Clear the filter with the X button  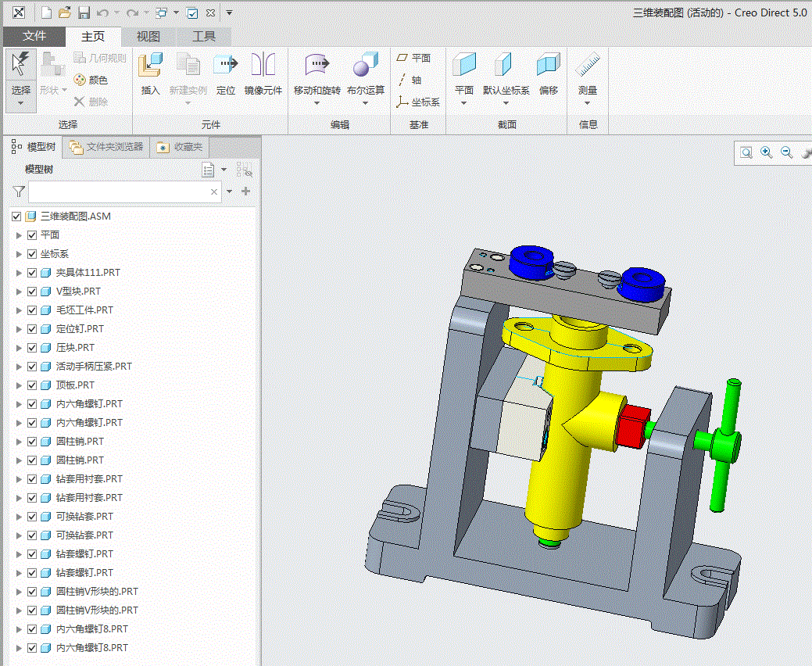(x=214, y=192)
